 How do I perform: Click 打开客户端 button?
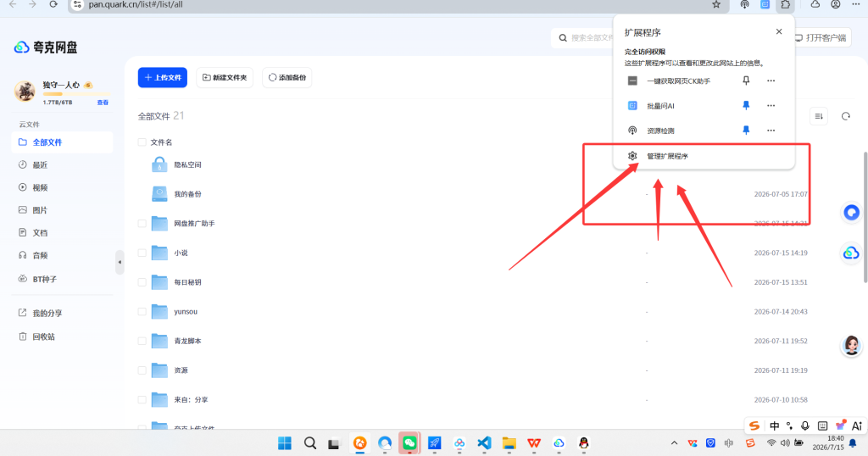tap(821, 37)
